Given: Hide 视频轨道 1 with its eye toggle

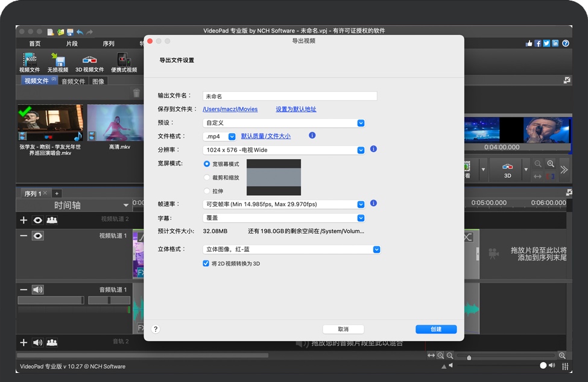Looking at the screenshot, I should click(x=39, y=236).
